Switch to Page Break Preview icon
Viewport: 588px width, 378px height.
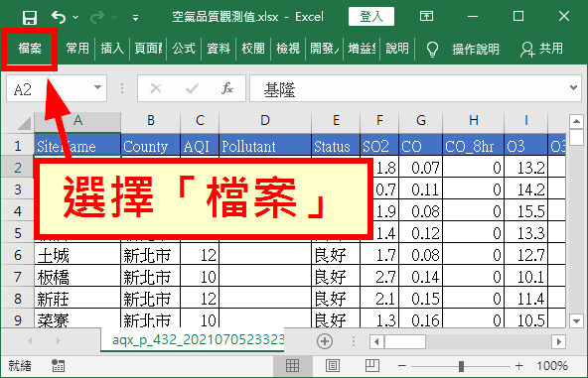click(372, 366)
